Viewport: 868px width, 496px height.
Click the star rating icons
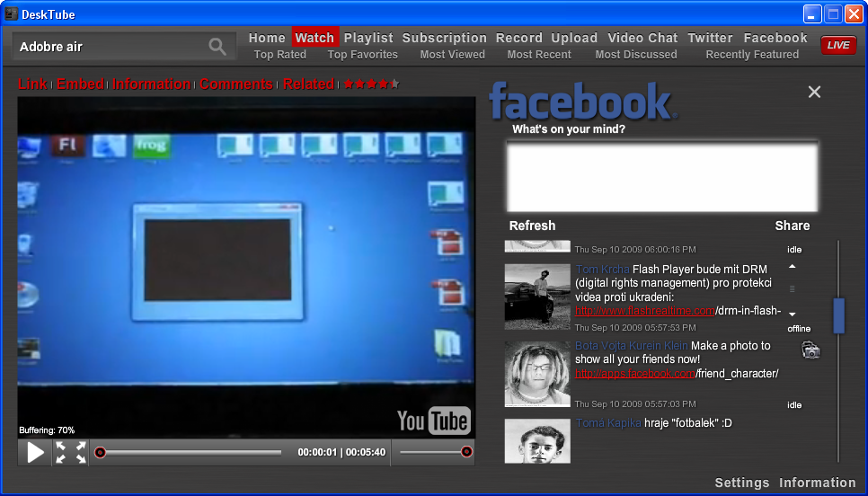371,84
